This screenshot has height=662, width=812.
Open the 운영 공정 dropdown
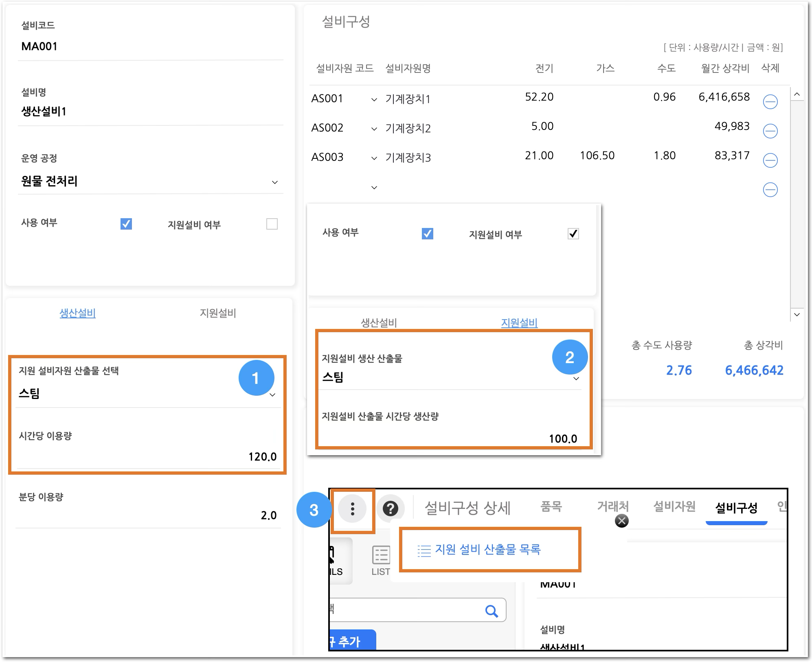click(x=275, y=182)
